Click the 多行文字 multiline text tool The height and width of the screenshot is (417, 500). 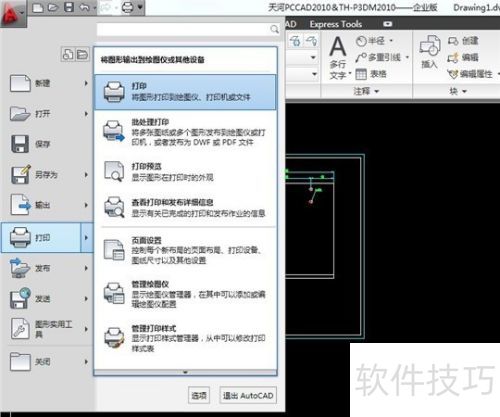338,58
